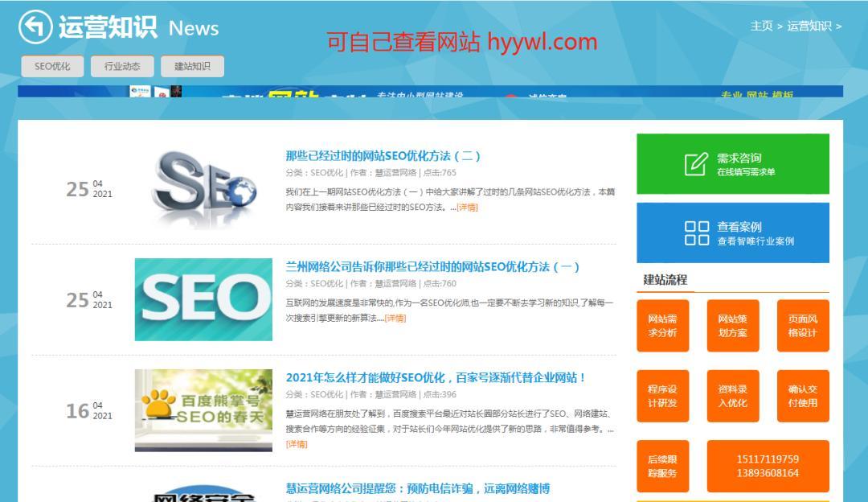Screen dimensions: 868x502
Task: Open 运营知识 breadcrumb link
Action: (809, 26)
